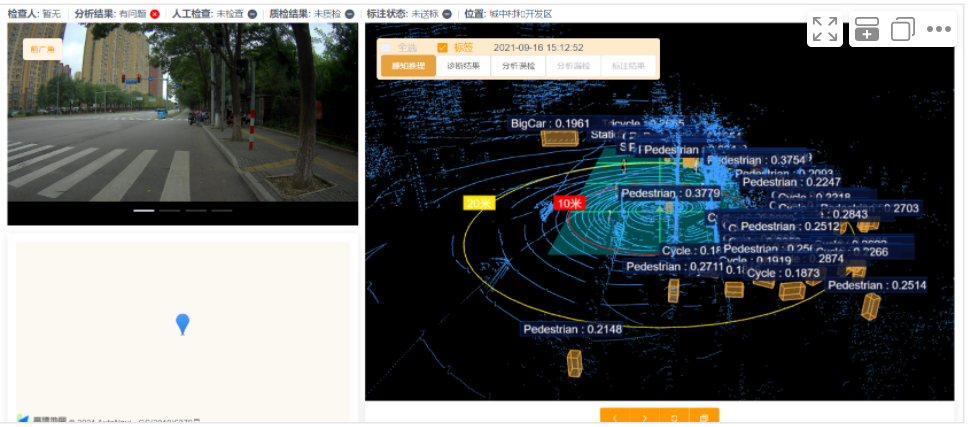Viewport: 969px width, 427px height.
Task: Select the 感知验理 tab
Action: coord(408,66)
